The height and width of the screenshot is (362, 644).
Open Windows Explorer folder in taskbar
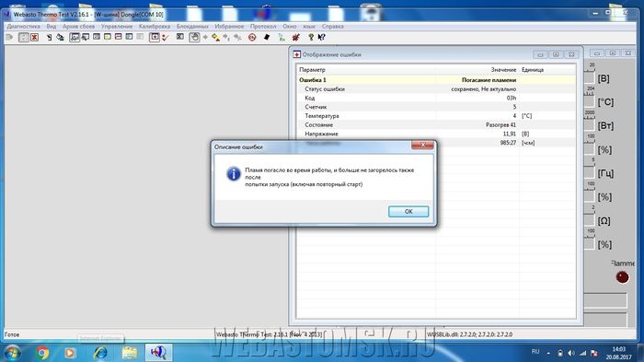tap(130, 353)
